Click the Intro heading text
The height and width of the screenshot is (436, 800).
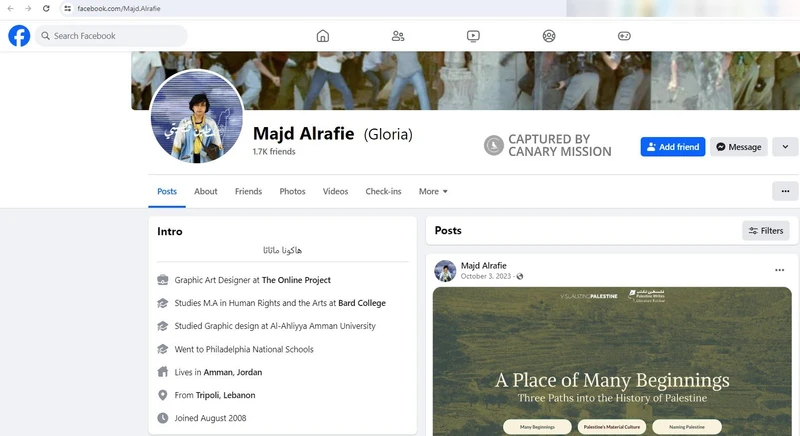(170, 232)
